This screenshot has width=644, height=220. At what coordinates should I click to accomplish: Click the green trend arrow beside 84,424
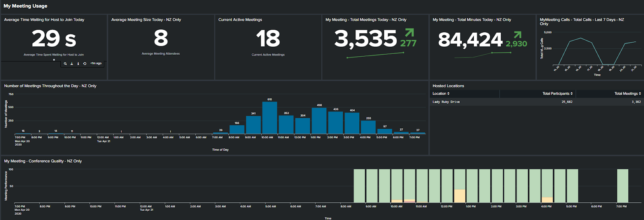[x=518, y=35]
